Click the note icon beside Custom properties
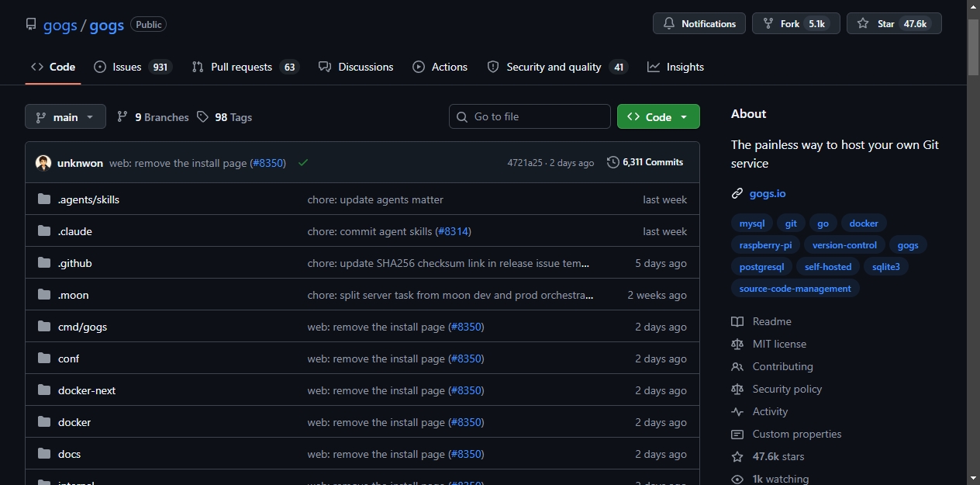Viewport: 980px width, 485px height. pos(737,434)
